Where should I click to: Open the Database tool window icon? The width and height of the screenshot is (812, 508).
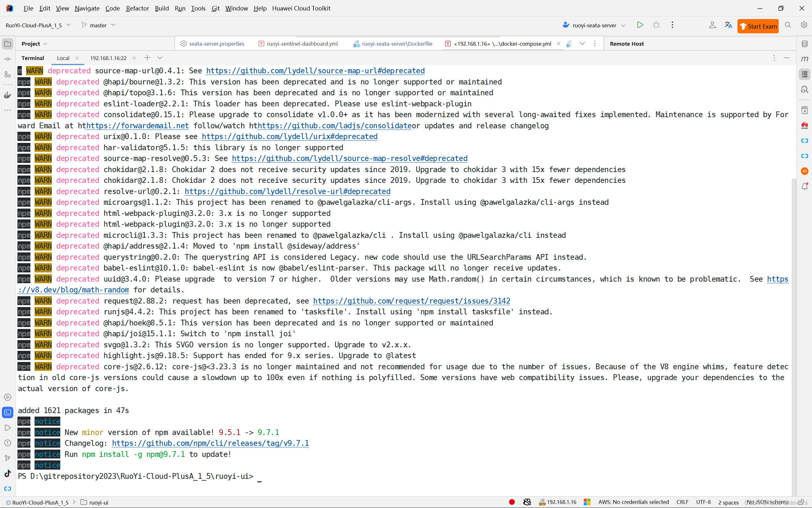(804, 44)
